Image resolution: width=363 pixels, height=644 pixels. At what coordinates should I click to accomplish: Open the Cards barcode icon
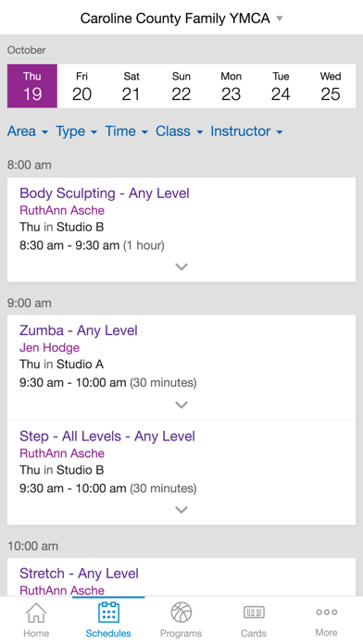254,613
